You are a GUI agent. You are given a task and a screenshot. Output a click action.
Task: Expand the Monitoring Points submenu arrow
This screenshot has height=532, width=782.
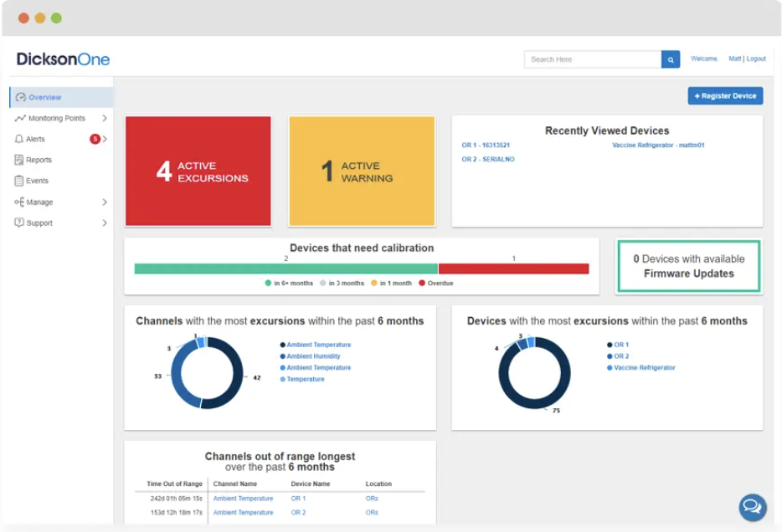(105, 119)
